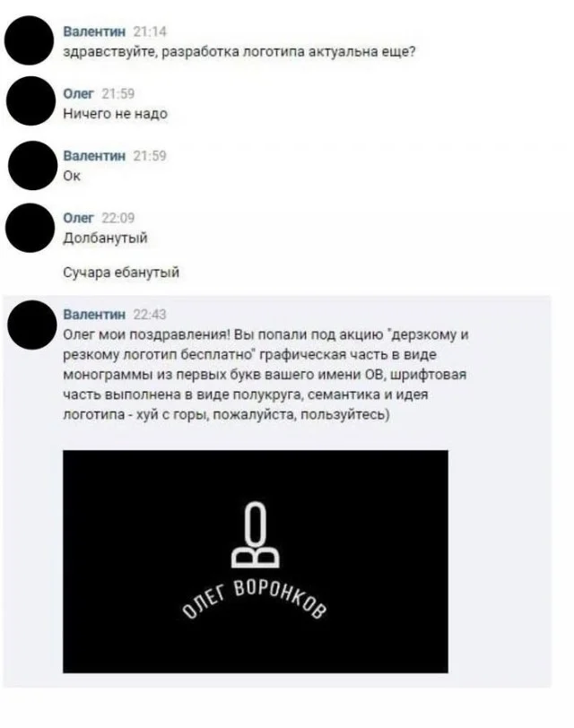Open the avatar beside Олег's 21:59 message
Image resolution: width=574 pixels, height=728 pixels.
(30, 100)
